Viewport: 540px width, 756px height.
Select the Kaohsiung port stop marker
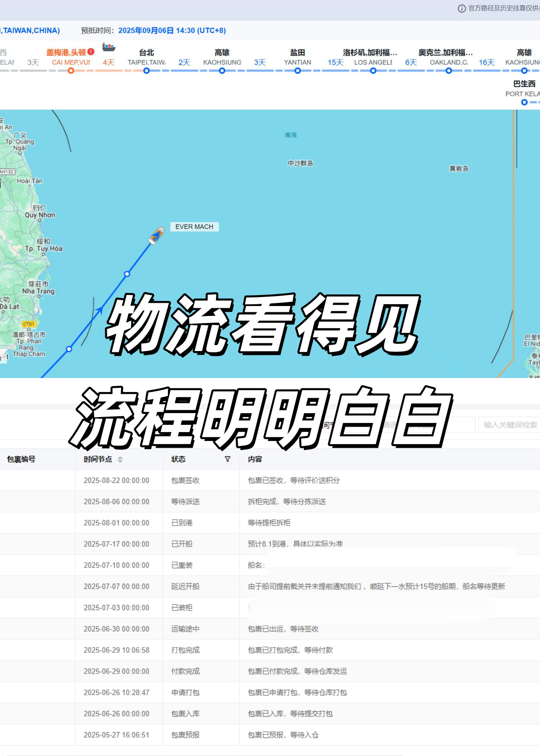click(x=222, y=71)
